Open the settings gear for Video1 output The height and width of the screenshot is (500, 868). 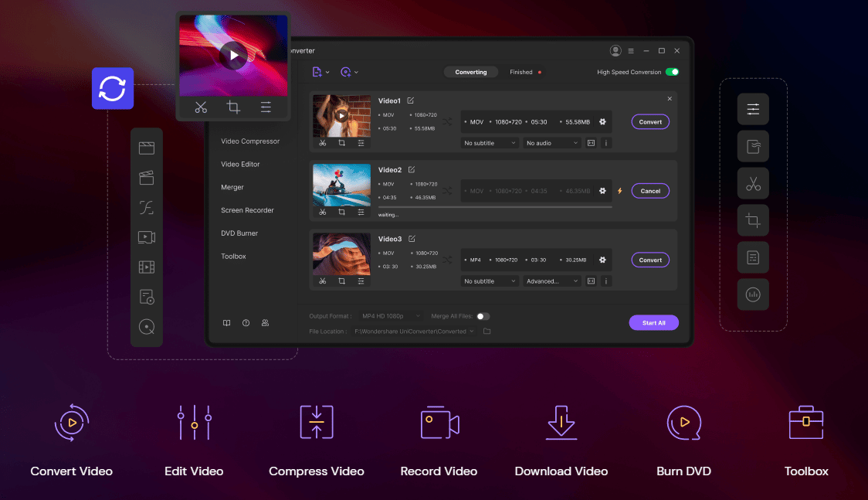pyautogui.click(x=602, y=122)
